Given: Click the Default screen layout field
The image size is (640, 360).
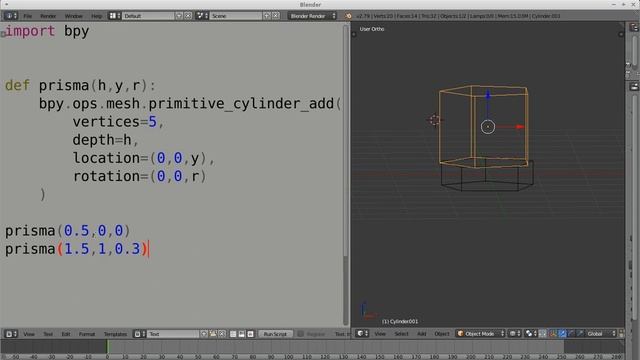Looking at the screenshot, I should click(148, 16).
